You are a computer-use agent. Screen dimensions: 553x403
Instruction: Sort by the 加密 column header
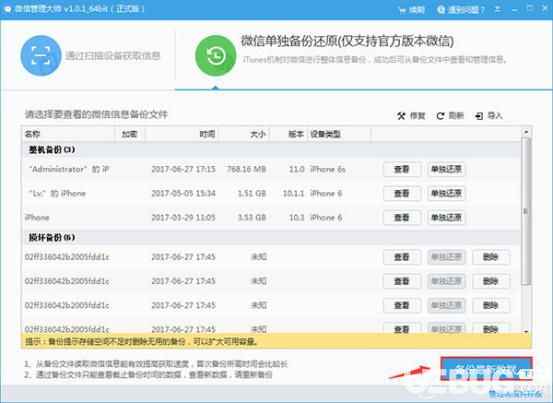pyautogui.click(x=129, y=134)
